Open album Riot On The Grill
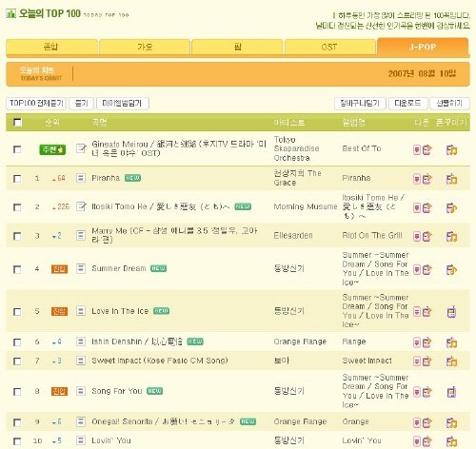The width and height of the screenshot is (476, 449). pyautogui.click(x=372, y=236)
